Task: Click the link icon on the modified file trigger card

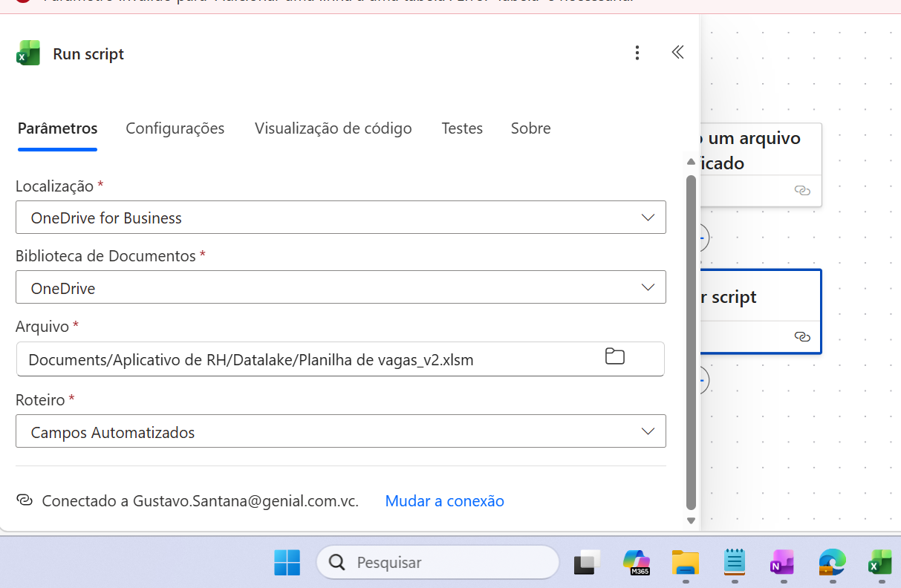Action: [x=803, y=191]
